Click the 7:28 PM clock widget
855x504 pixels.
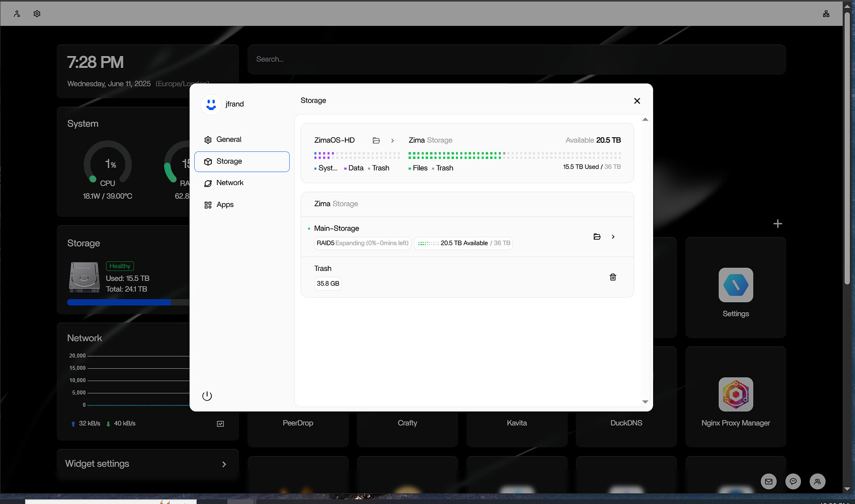[x=95, y=62]
